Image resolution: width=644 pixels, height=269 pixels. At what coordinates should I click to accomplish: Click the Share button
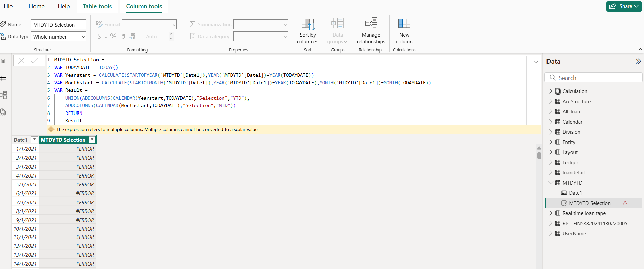point(624,6)
